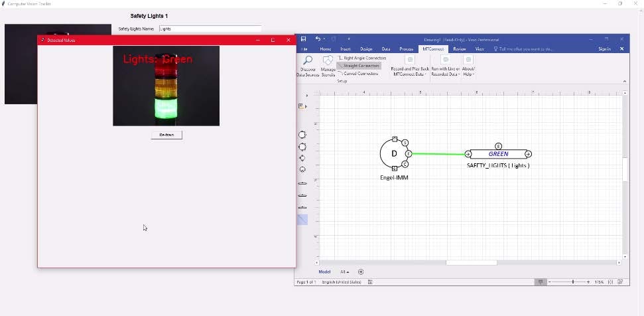Select Right Angle Connectors option
The image size is (644, 316).
362,58
